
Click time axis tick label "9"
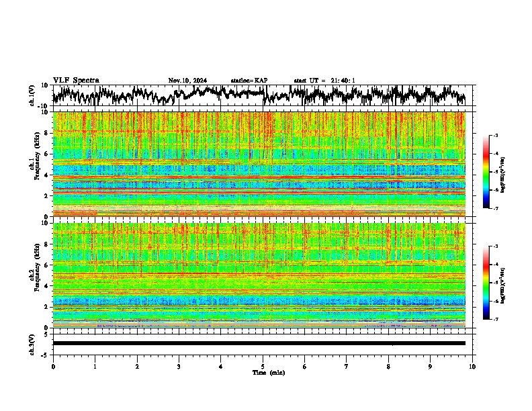[430, 367]
